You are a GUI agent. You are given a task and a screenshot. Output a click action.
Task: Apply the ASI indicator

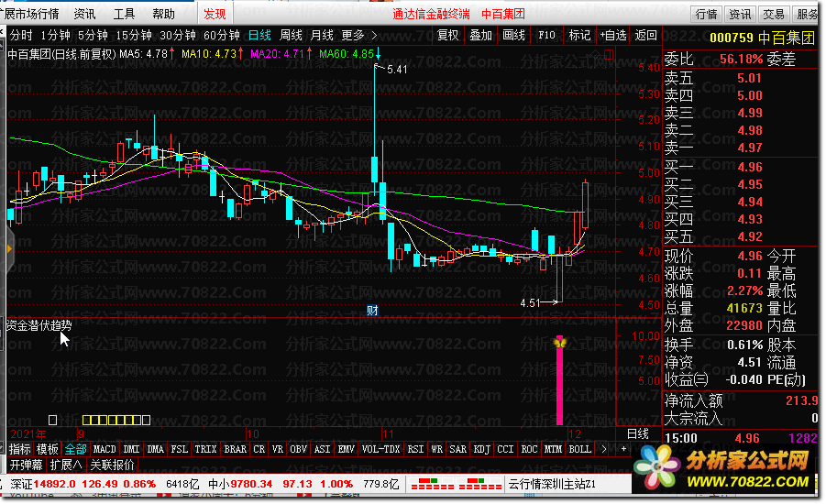322,449
